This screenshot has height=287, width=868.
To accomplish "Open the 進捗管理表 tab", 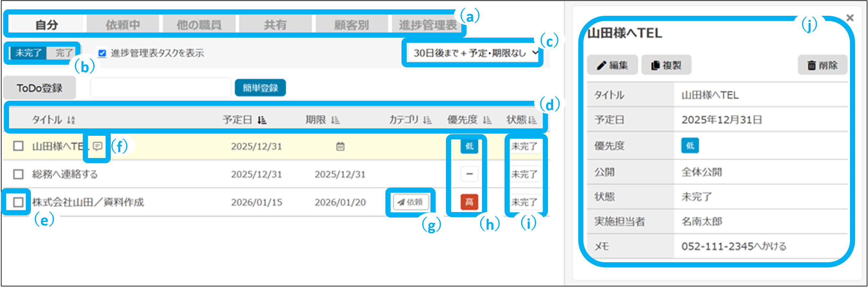I will tap(427, 25).
